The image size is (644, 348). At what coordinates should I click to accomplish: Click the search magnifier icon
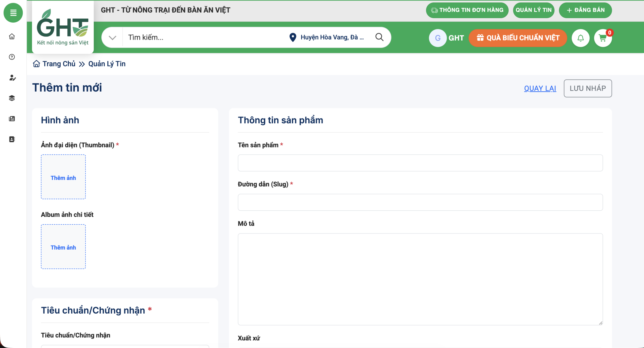click(x=379, y=37)
